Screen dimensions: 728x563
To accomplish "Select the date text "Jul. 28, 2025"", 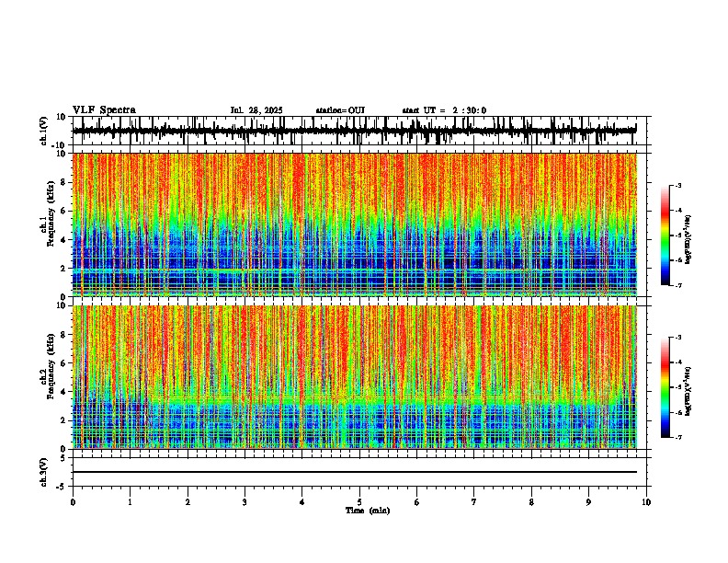I will click(x=256, y=110).
